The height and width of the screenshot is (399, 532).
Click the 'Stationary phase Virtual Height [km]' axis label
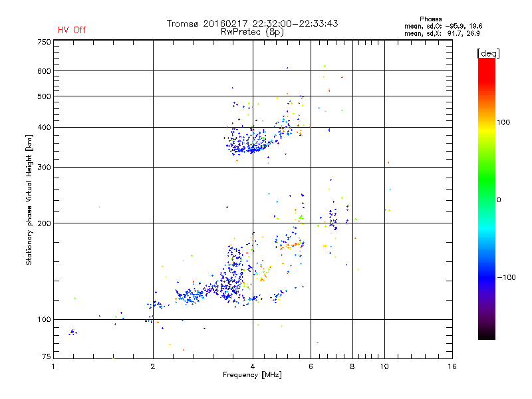[x=29, y=199]
